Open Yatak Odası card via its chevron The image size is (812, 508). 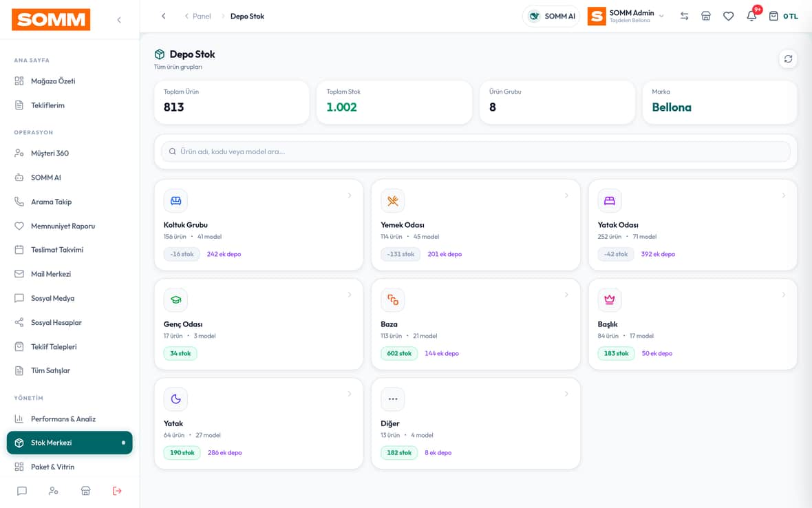784,195
